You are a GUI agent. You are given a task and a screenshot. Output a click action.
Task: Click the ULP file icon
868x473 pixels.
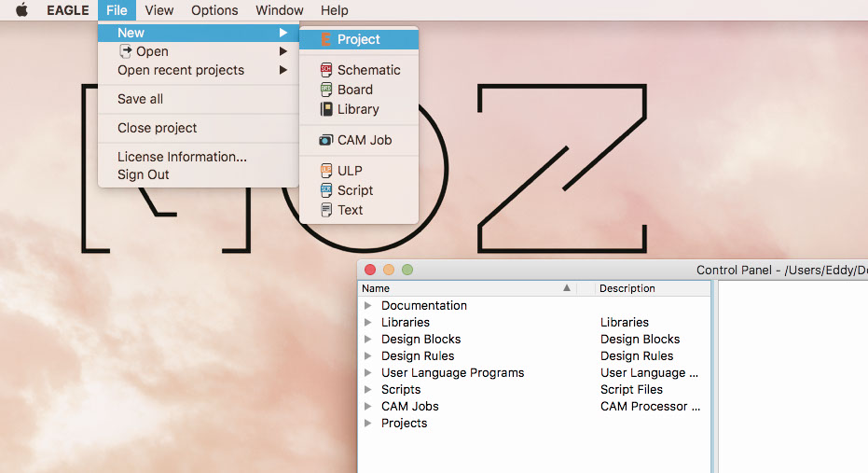point(326,171)
